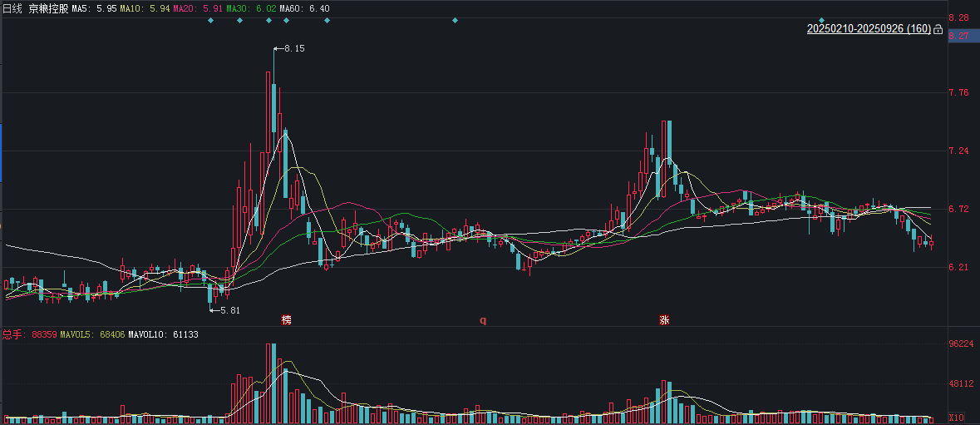This screenshot has height=425, width=980.
Task: Click the diamond marker above the date range
Action: (x=822, y=21)
